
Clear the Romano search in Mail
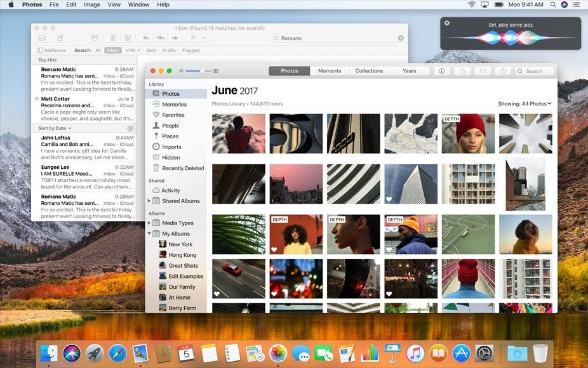click(x=401, y=38)
